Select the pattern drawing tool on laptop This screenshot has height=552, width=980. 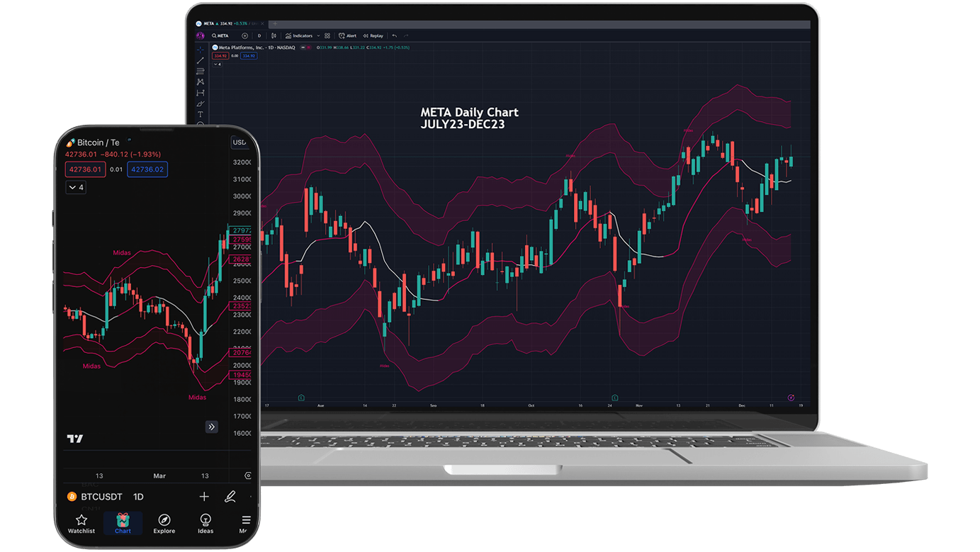click(x=201, y=82)
